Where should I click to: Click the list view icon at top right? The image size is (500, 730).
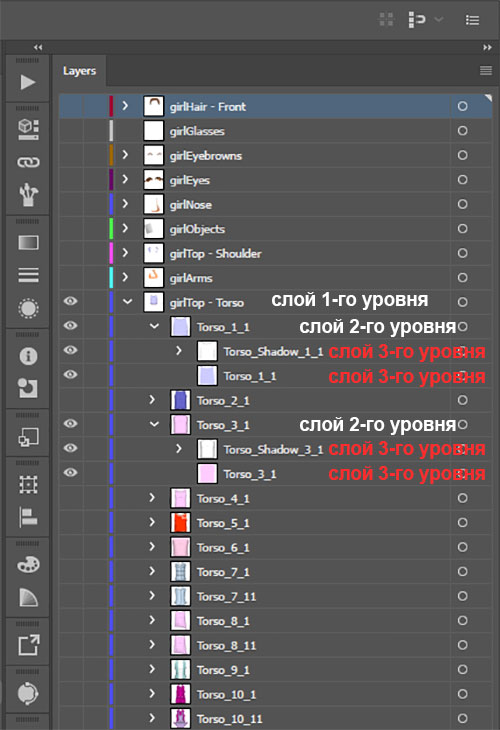[472, 20]
